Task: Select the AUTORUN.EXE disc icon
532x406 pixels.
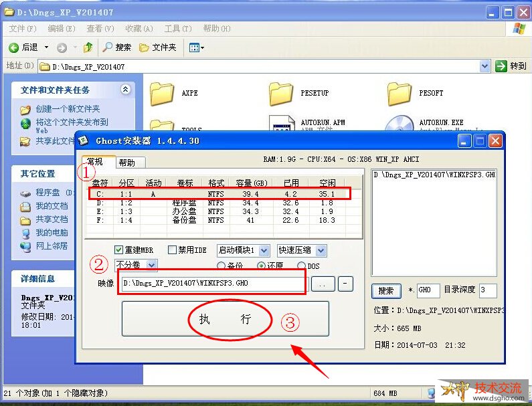Action: point(400,124)
